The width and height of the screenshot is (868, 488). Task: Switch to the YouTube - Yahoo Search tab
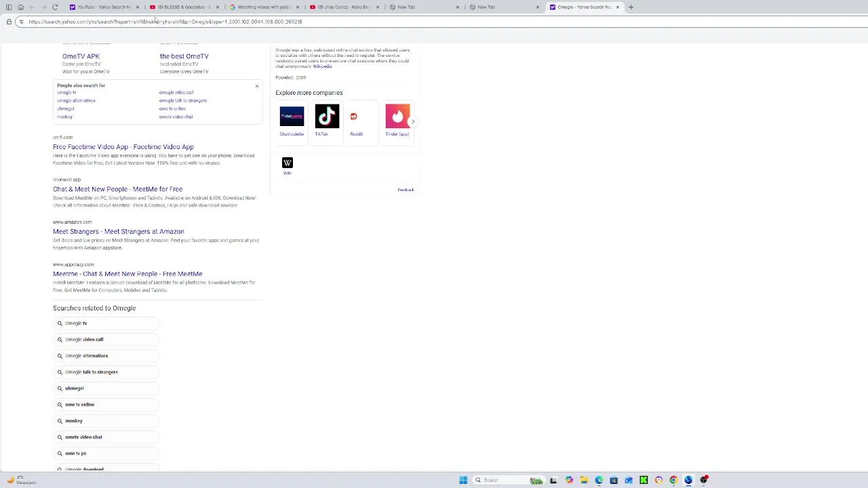(105, 7)
